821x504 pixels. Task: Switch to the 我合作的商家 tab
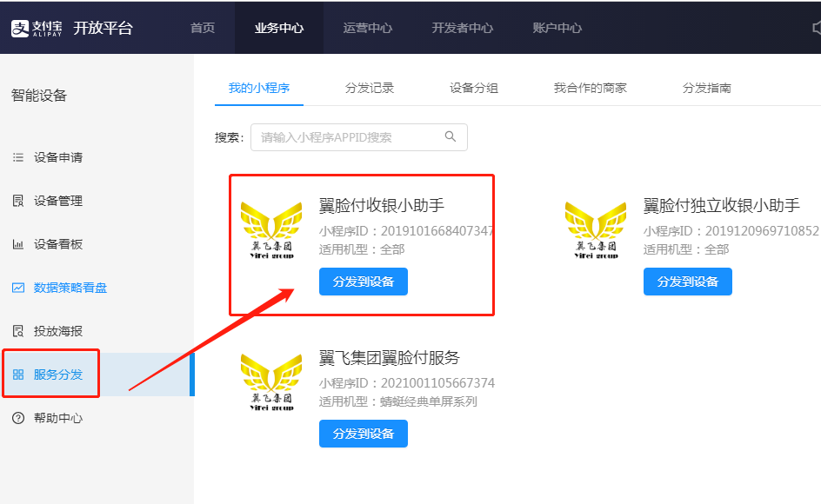(x=591, y=88)
